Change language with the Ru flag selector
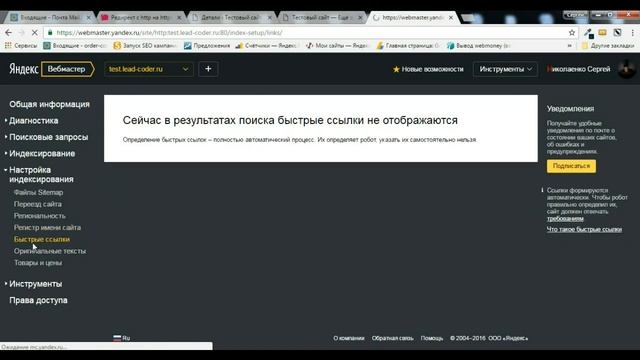The height and width of the screenshot is (360, 640). click(x=122, y=338)
